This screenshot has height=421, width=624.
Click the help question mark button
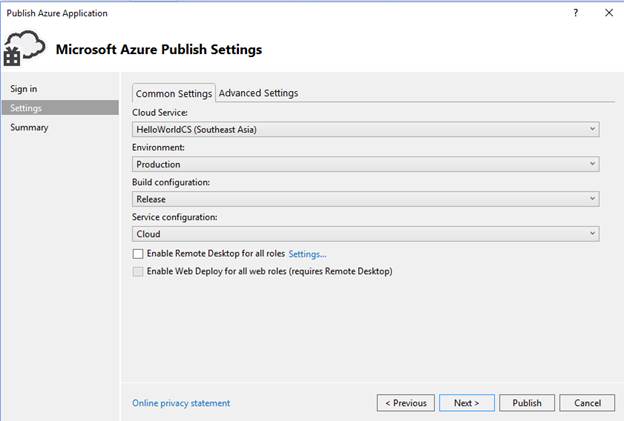tap(575, 13)
